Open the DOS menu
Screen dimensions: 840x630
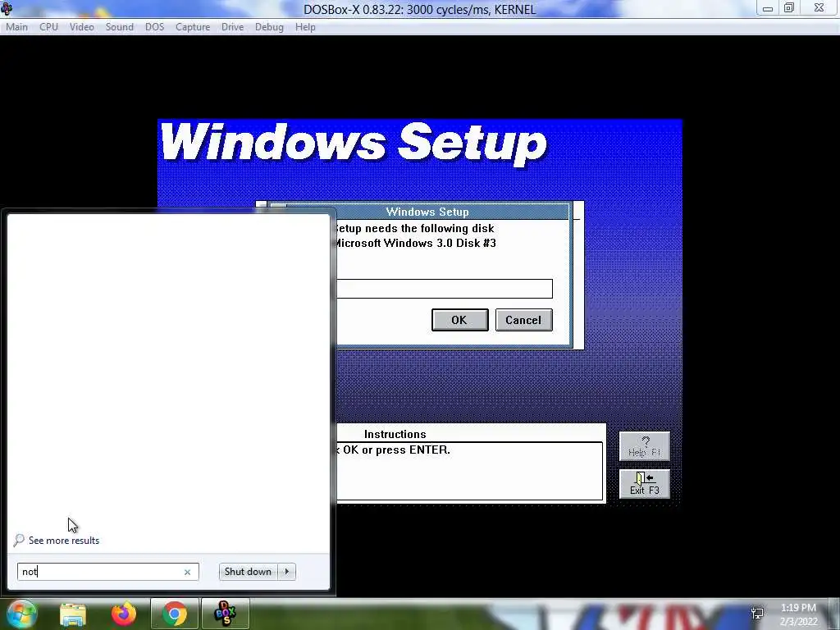(x=154, y=27)
